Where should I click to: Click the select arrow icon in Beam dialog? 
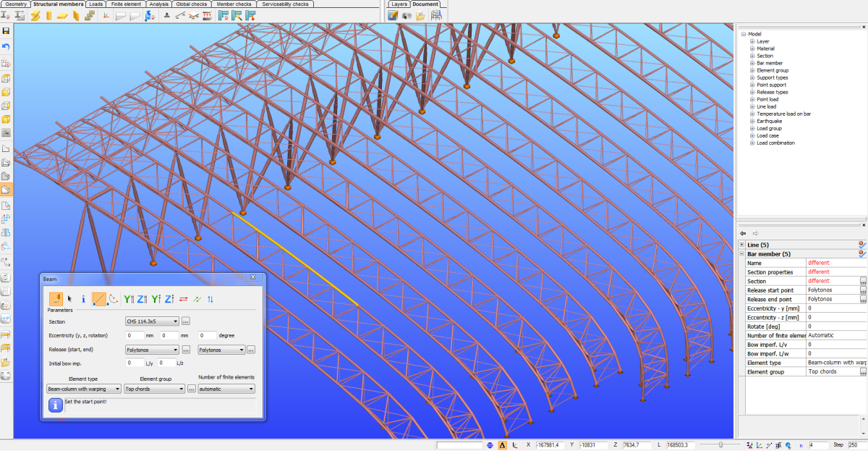70,298
